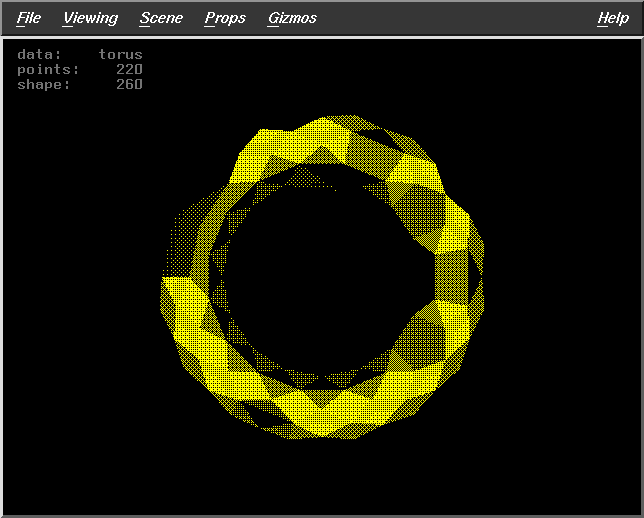Click the 'torus' data name
This screenshot has height=518, width=644.
(x=120, y=54)
